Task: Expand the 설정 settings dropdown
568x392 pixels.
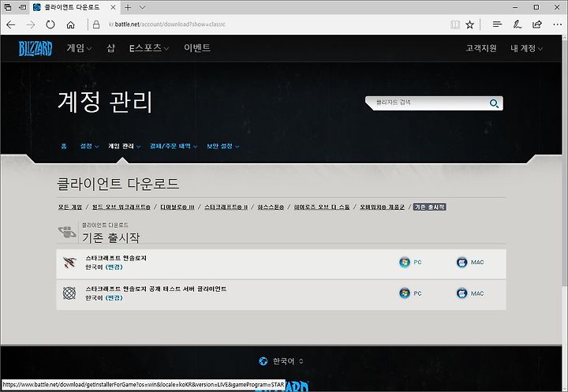Action: pyautogui.click(x=89, y=146)
